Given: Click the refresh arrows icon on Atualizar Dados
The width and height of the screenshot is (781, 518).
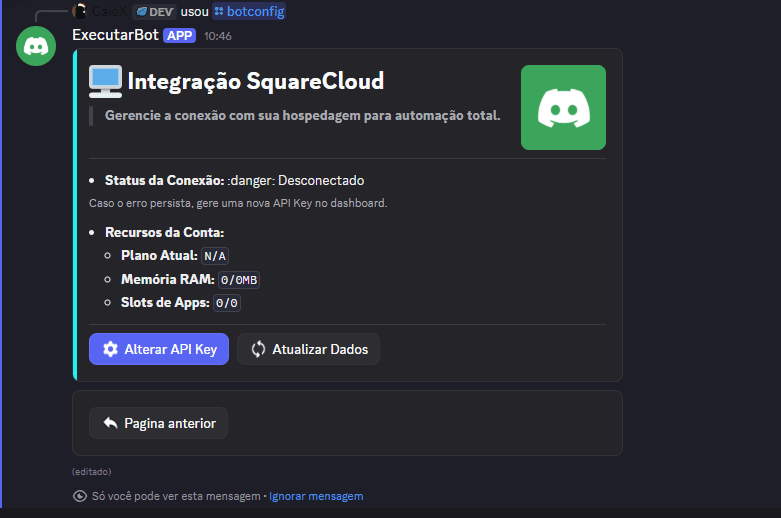Looking at the screenshot, I should (259, 349).
